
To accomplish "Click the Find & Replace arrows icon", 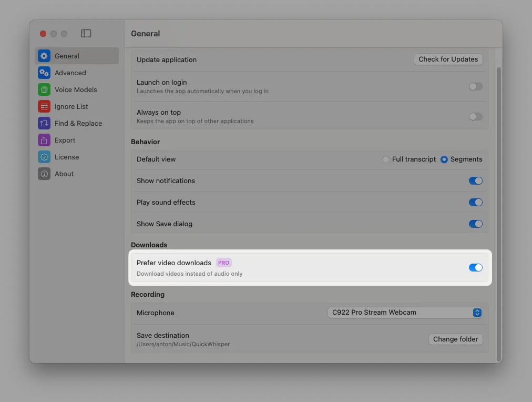I will 44,123.
